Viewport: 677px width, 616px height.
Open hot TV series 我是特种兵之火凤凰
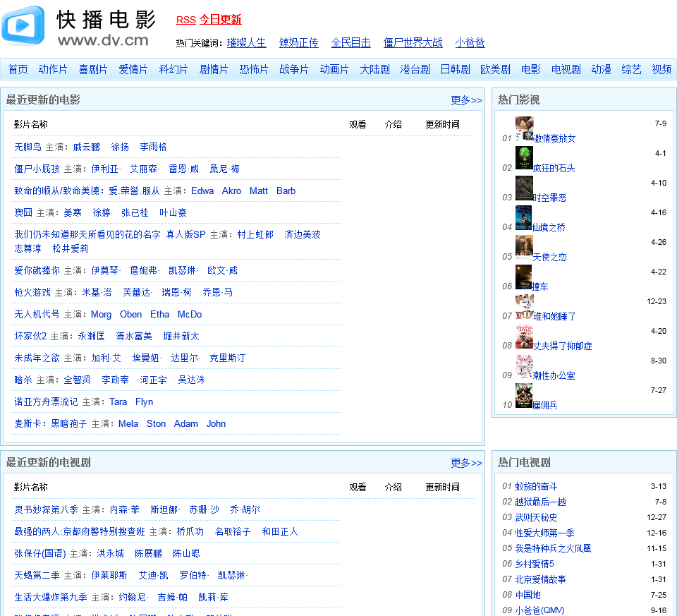click(553, 548)
